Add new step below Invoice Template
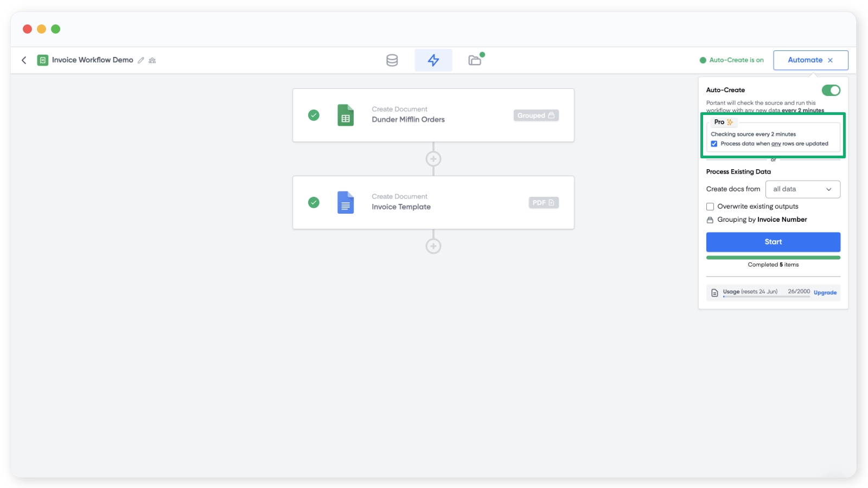 [x=433, y=246]
